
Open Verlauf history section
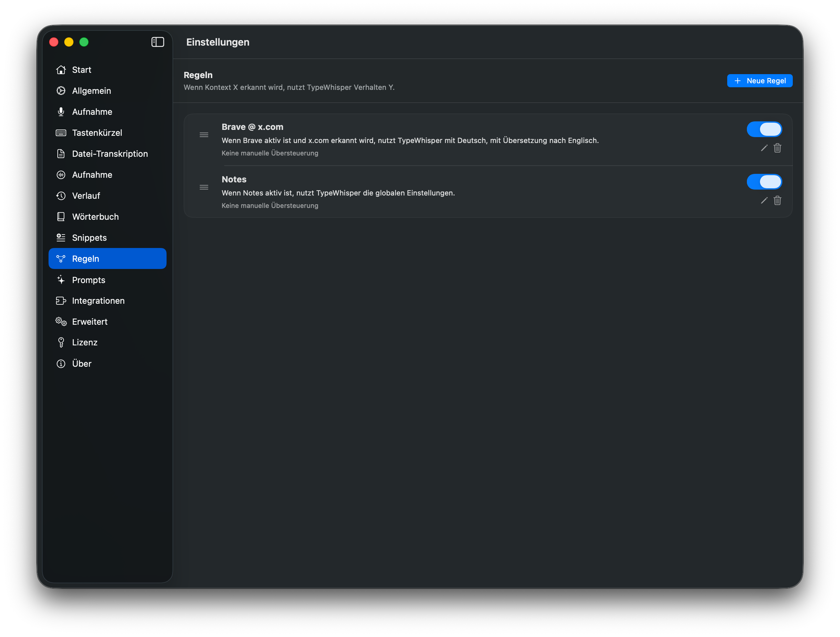pyautogui.click(x=108, y=195)
